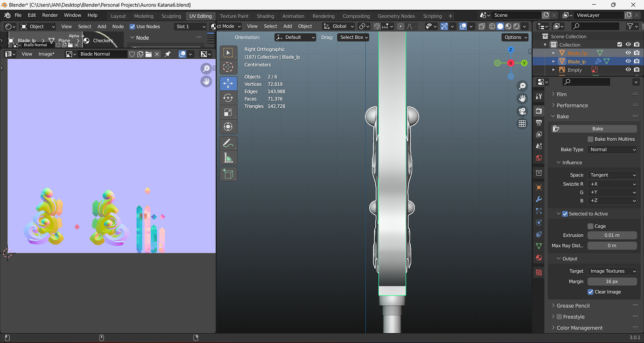Open the Render menu

(x=50, y=15)
